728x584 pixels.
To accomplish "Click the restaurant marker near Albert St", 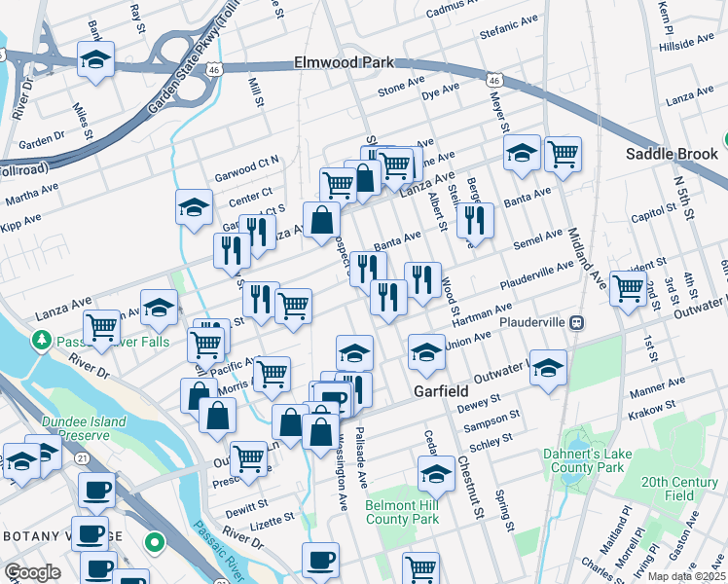I will 475,222.
